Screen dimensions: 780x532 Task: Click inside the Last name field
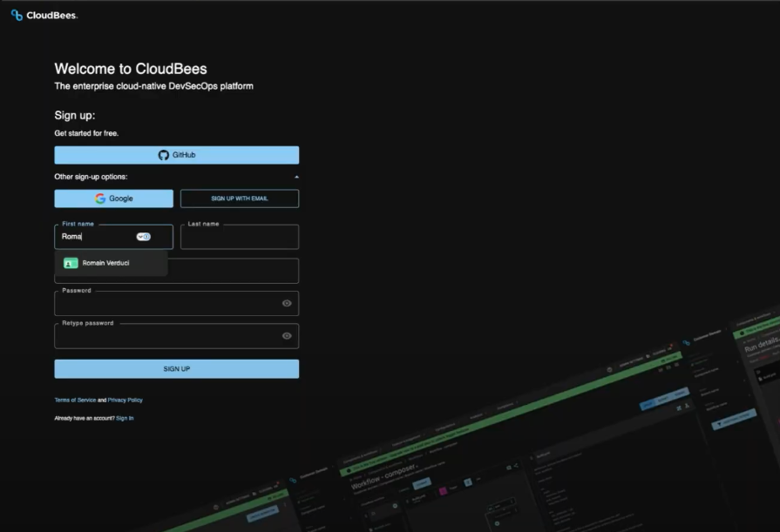239,236
